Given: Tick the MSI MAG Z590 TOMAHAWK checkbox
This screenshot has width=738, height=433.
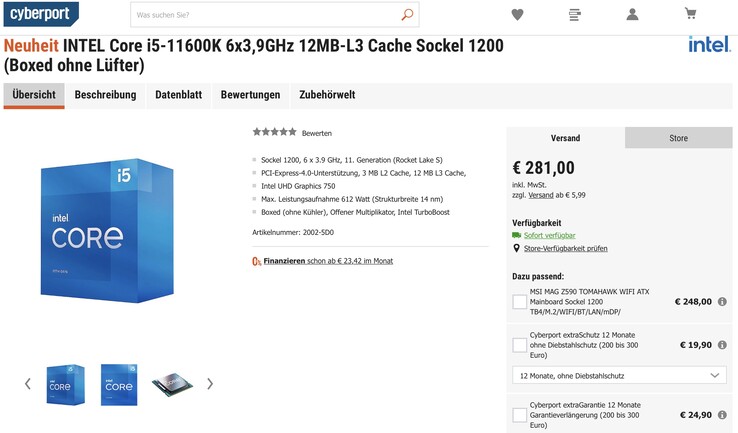Looking at the screenshot, I should click(520, 302).
